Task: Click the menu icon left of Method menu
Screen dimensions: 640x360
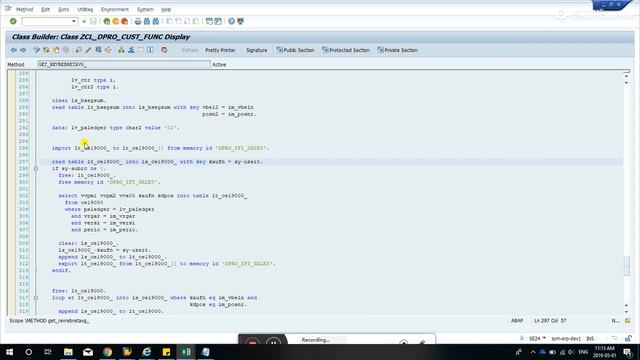Action: tap(8, 9)
